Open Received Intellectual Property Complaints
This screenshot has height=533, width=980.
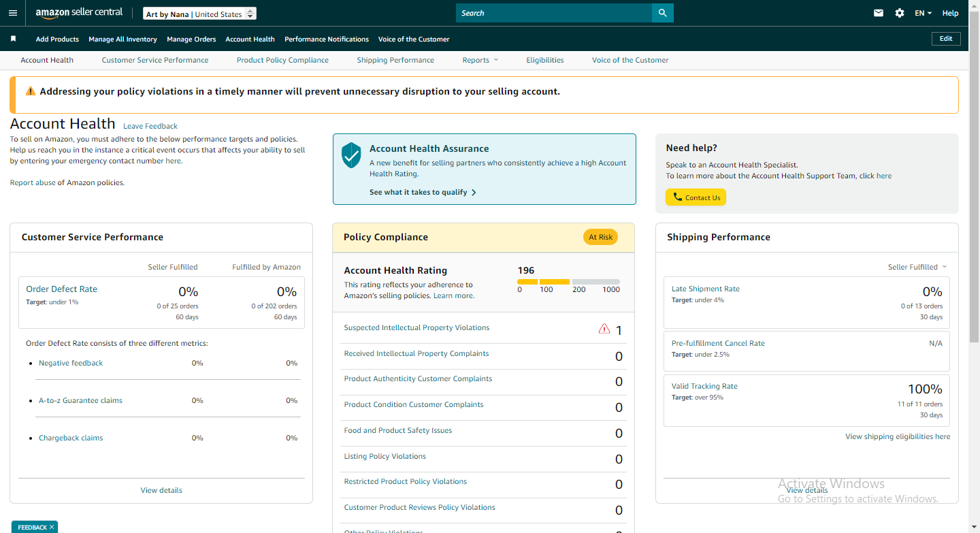416,353
